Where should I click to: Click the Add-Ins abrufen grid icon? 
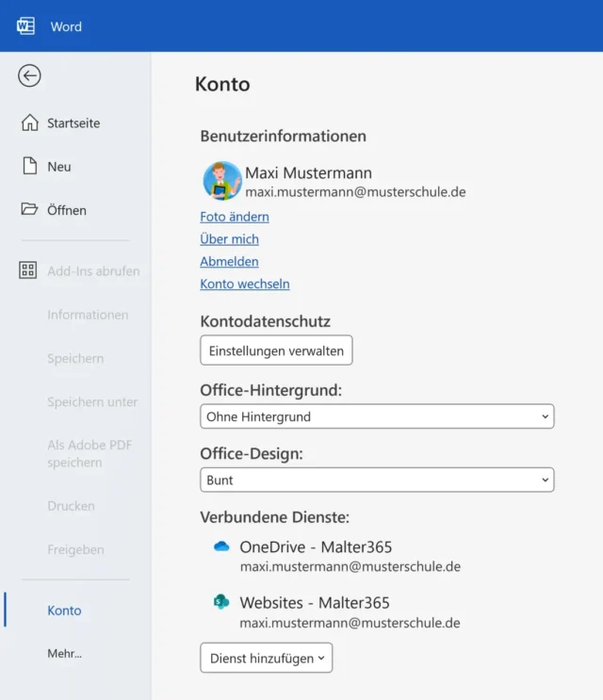pos(28,271)
